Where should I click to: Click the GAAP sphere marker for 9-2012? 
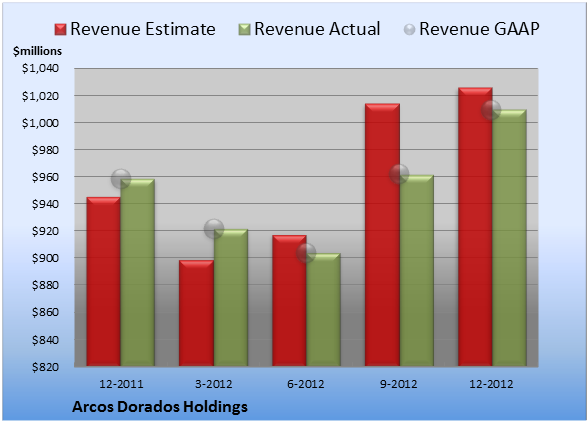click(399, 174)
